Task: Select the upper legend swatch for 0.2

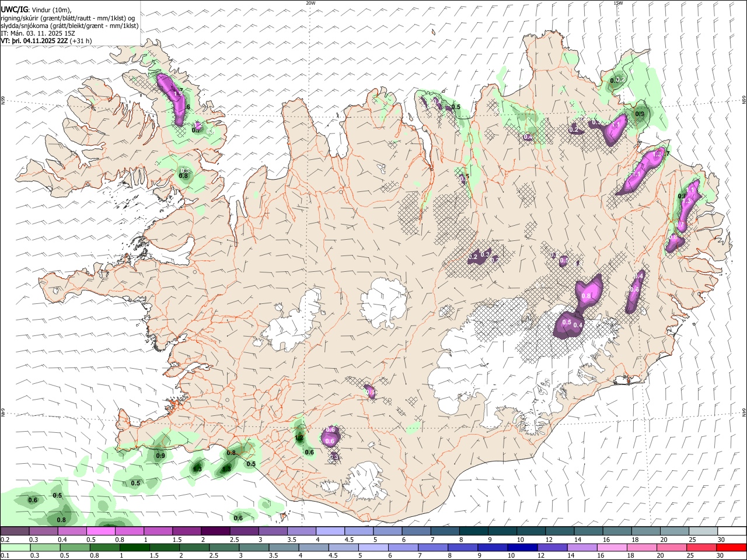Action: tap(15, 531)
